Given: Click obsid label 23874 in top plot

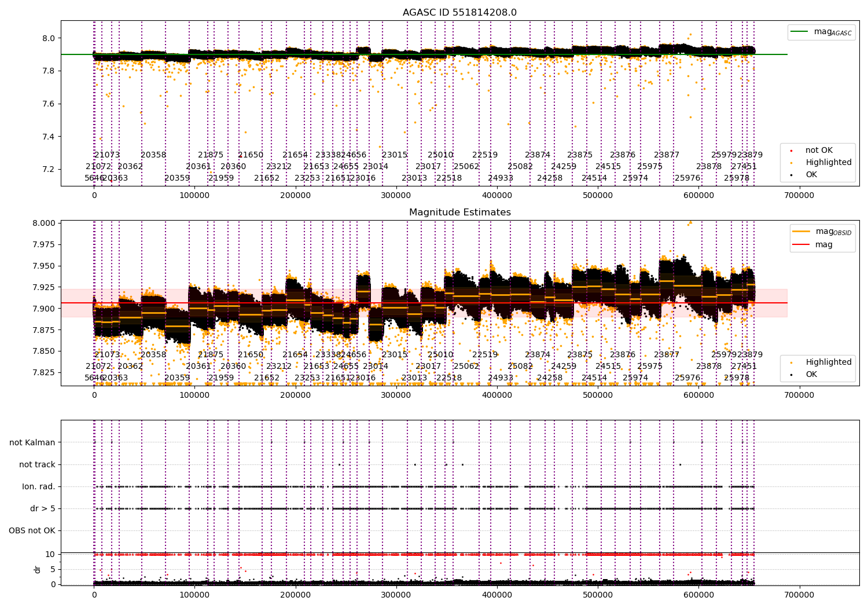Looking at the screenshot, I should pyautogui.click(x=538, y=155).
